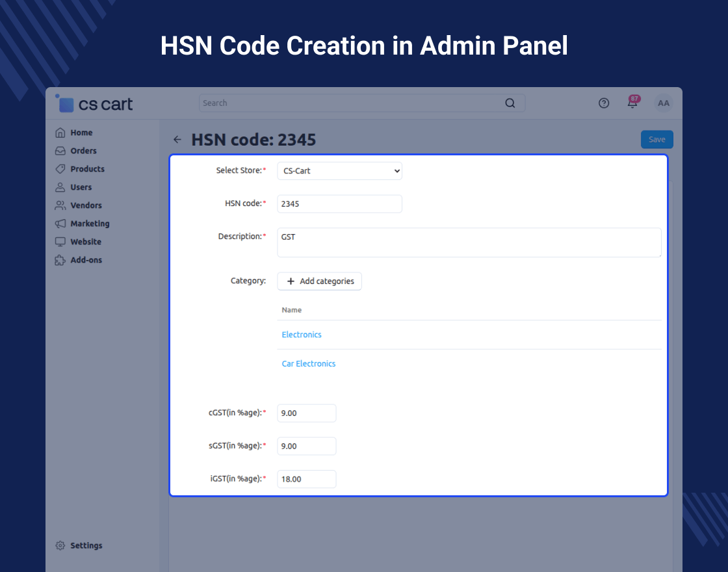Screen dimensions: 728x572
Task: Open Add-ons puzzle menu item
Action: (x=79, y=260)
